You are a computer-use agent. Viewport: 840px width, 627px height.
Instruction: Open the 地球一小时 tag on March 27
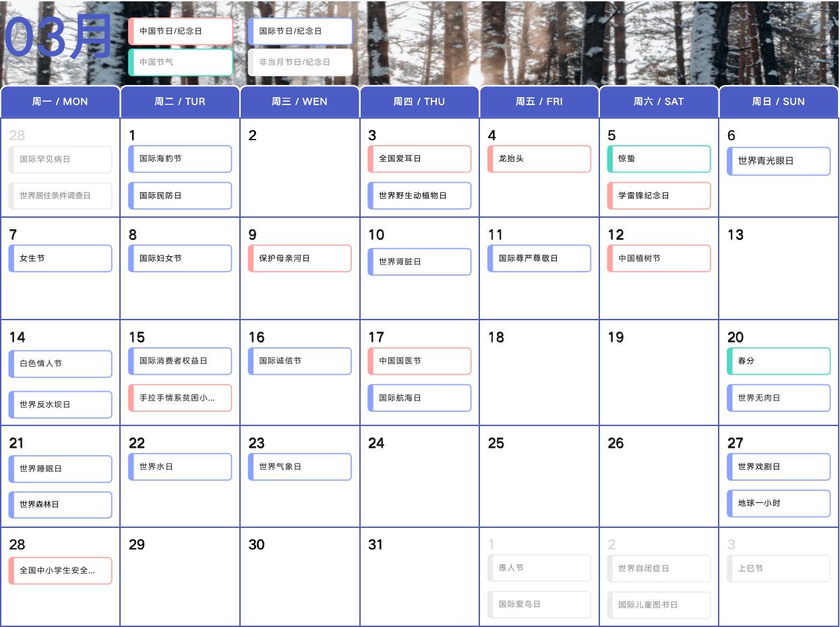[x=779, y=503]
